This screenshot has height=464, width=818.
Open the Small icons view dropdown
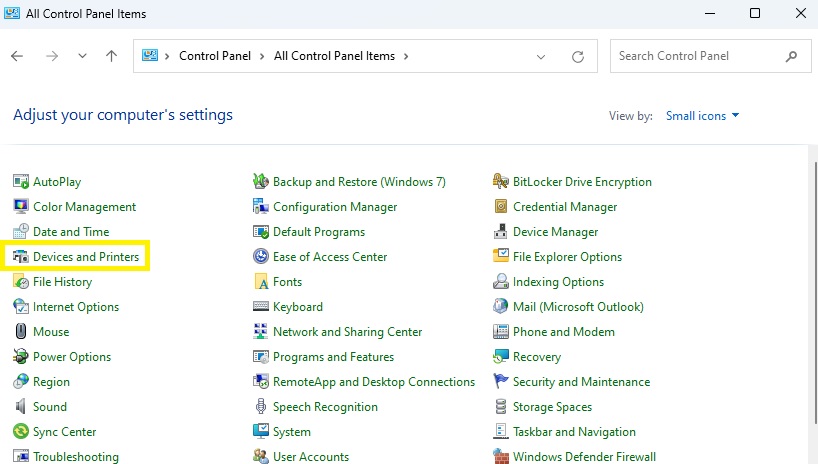(702, 116)
